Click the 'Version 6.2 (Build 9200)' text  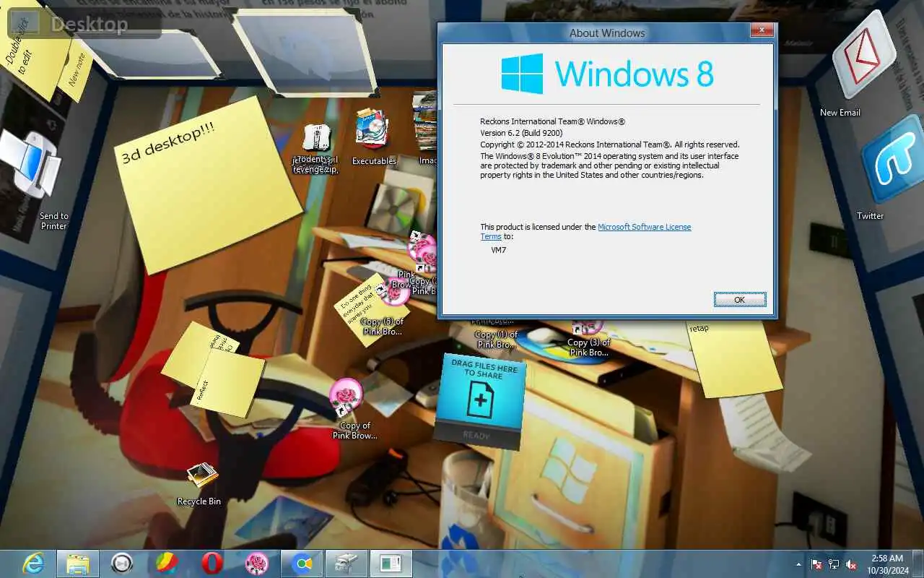click(x=521, y=133)
